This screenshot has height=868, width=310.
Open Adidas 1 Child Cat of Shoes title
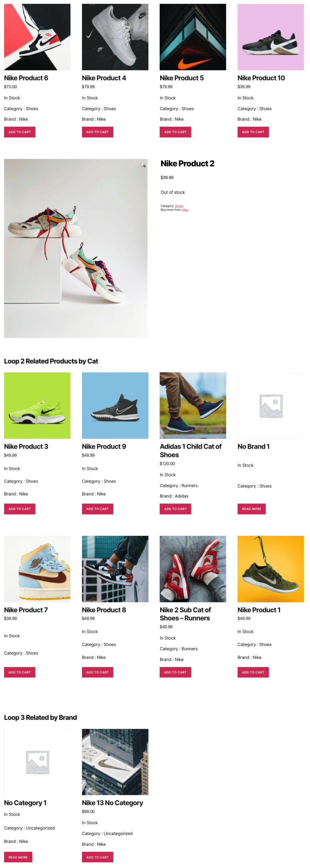pyautogui.click(x=191, y=451)
